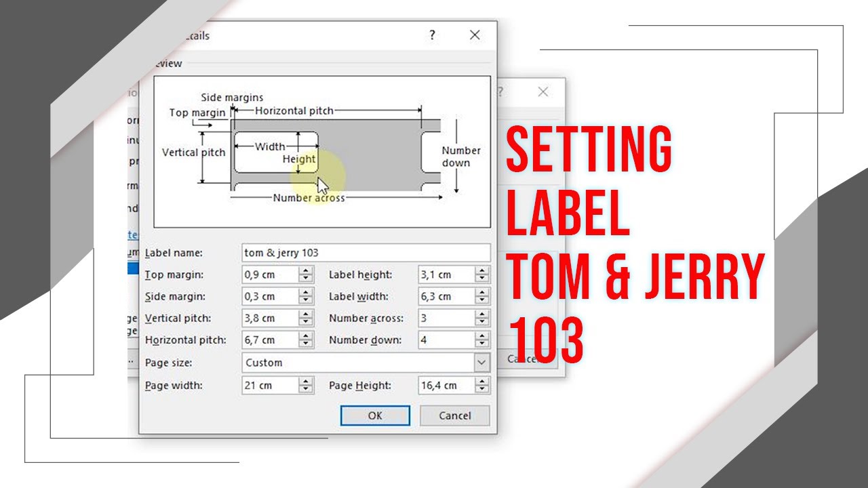Click the Number down value field
Image resolution: width=868 pixels, height=488 pixels.
click(x=446, y=340)
